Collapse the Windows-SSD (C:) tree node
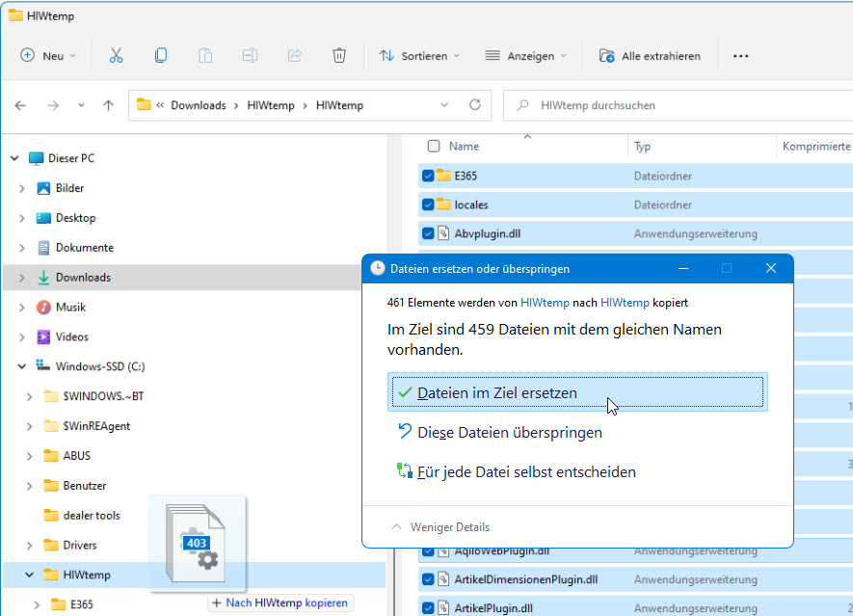The image size is (853, 616). coord(21,366)
